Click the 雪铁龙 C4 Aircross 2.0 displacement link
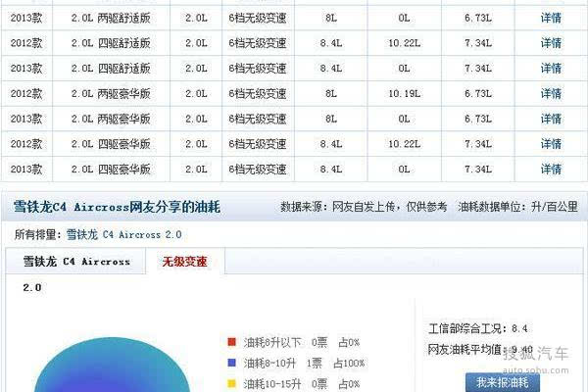Viewport: 588px width, 392px height. point(123,235)
